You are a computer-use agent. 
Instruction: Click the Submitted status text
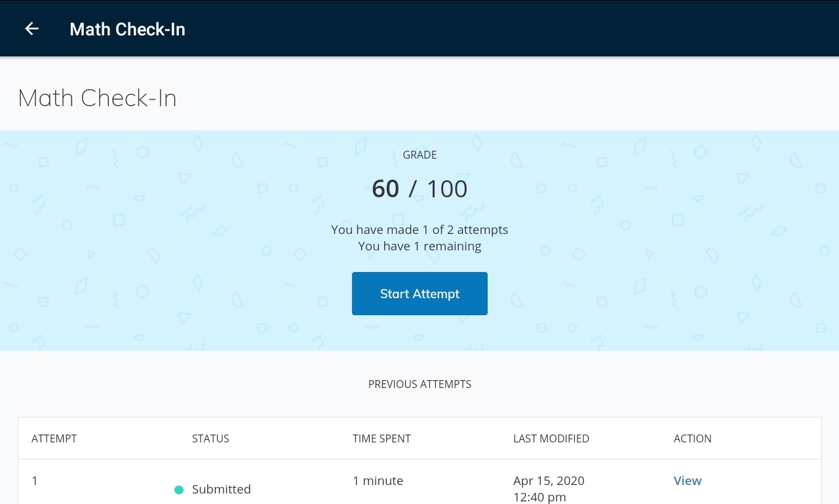coord(222,490)
